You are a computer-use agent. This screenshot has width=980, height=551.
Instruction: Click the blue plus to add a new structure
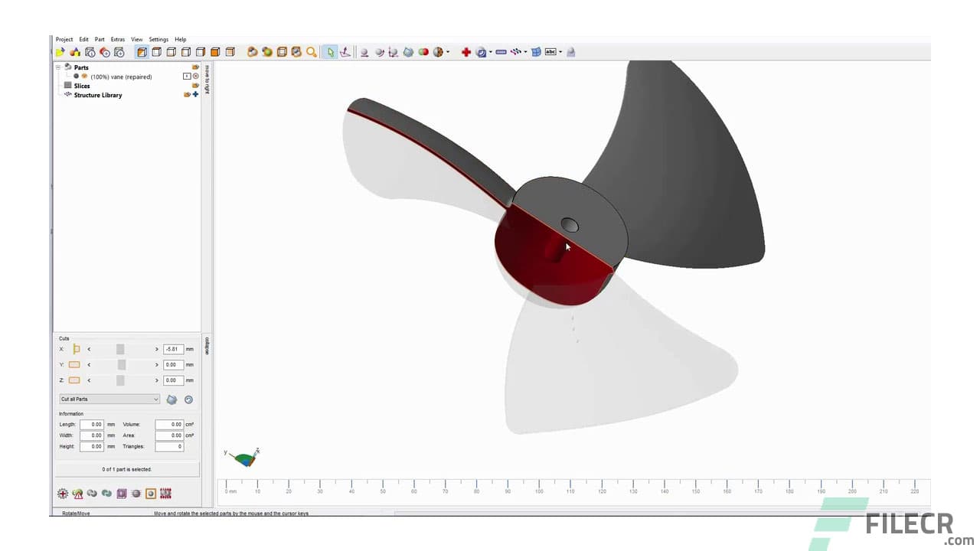(195, 95)
